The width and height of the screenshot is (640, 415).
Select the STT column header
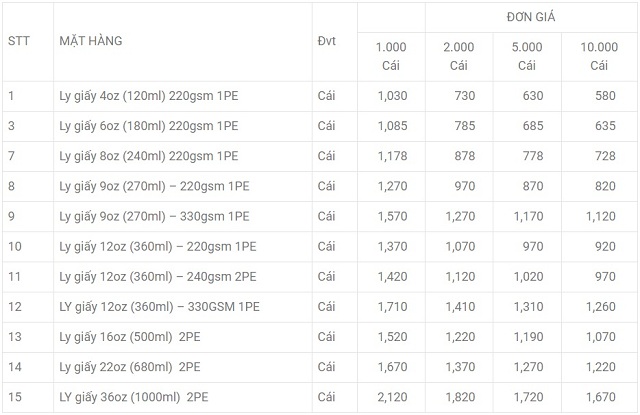pyautogui.click(x=18, y=41)
